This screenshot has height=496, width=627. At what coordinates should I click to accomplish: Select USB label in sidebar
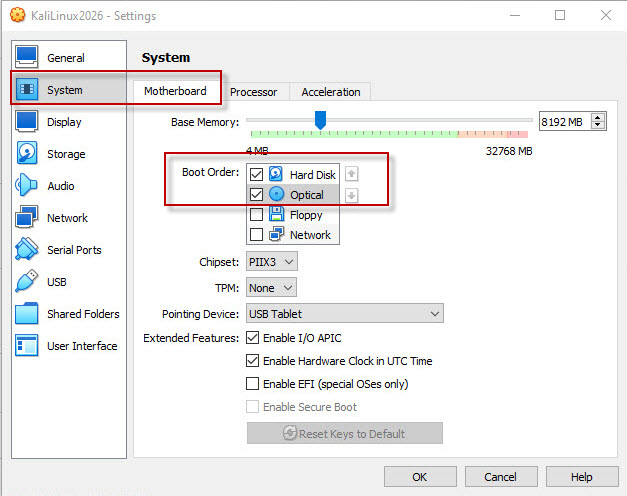pos(57,282)
